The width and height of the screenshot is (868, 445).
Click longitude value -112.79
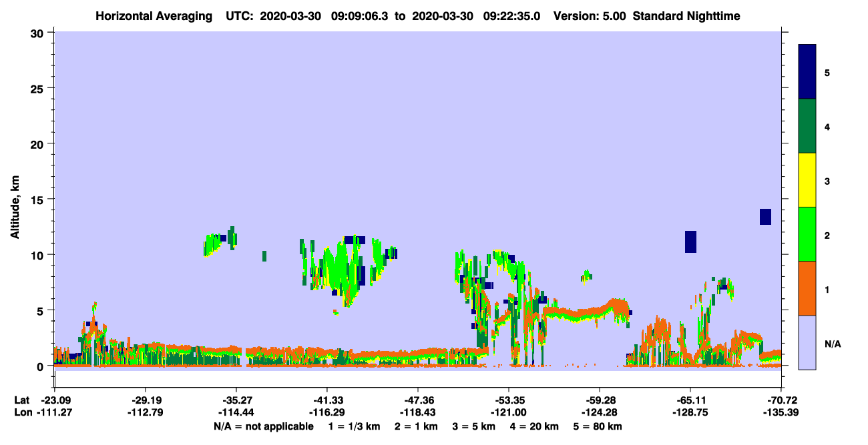[145, 412]
